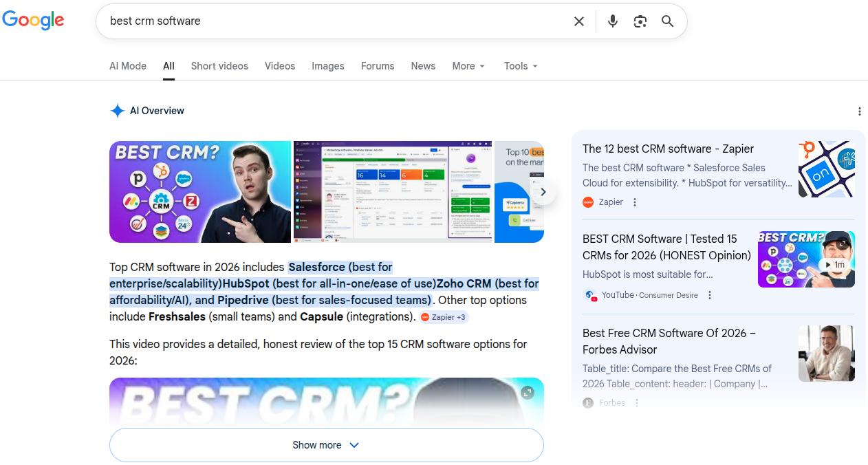Open the Tools dropdown
Image resolution: width=868 pixels, height=465 pixels.
coord(521,66)
